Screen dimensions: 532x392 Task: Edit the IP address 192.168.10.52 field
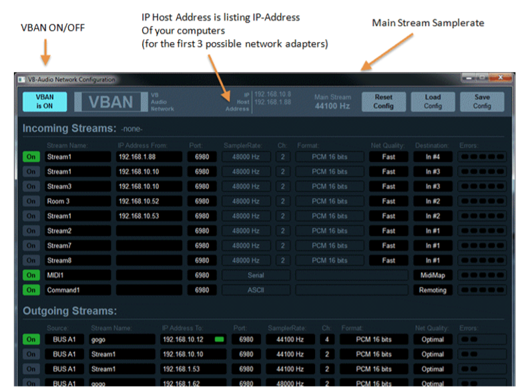(x=149, y=201)
